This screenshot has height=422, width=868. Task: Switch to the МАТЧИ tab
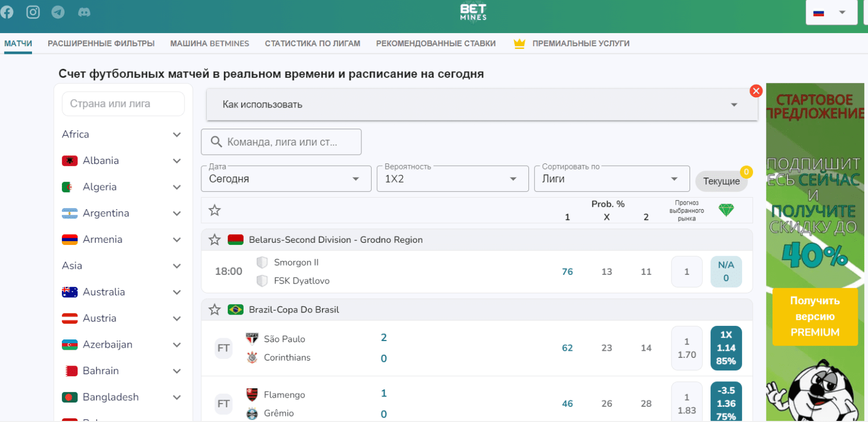tap(18, 43)
